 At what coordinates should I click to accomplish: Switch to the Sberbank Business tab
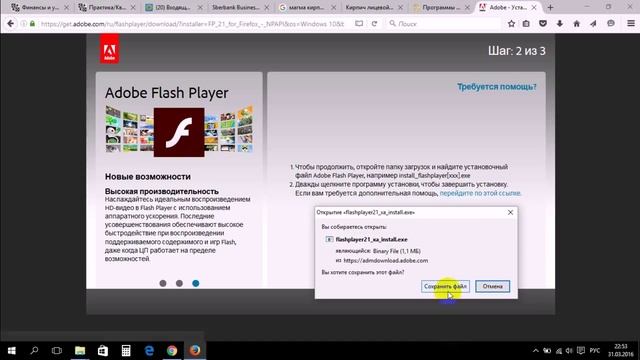(x=236, y=7)
